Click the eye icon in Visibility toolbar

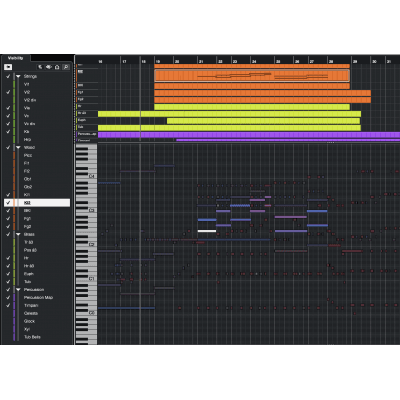[x=49, y=67]
